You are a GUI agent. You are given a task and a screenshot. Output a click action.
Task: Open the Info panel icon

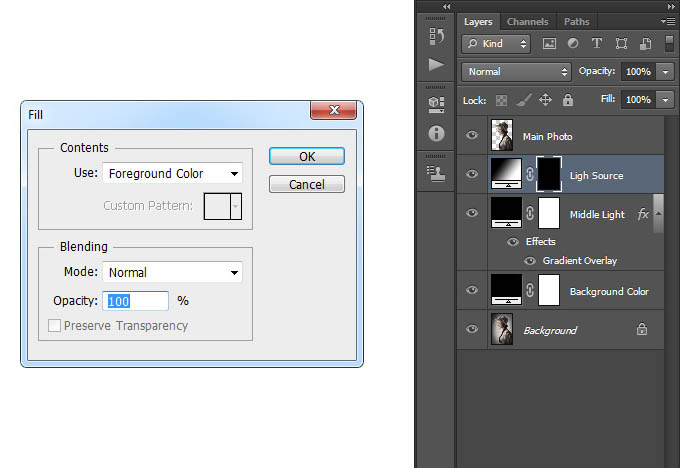pos(436,133)
